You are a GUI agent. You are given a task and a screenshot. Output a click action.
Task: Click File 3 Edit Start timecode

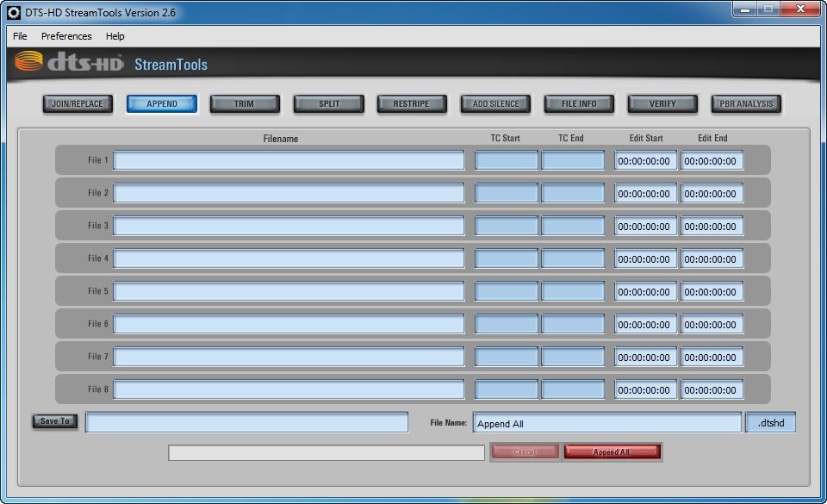coord(645,227)
